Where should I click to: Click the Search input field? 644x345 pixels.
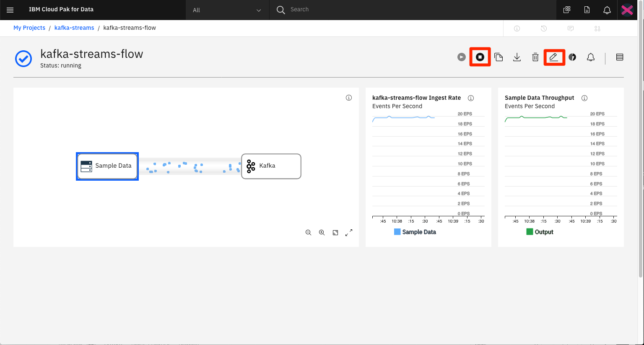coord(413,10)
